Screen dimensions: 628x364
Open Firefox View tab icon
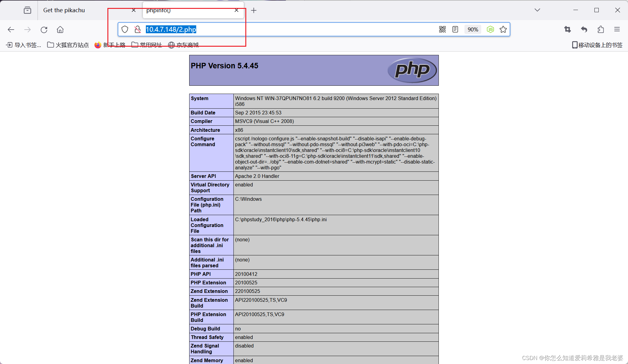[27, 10]
